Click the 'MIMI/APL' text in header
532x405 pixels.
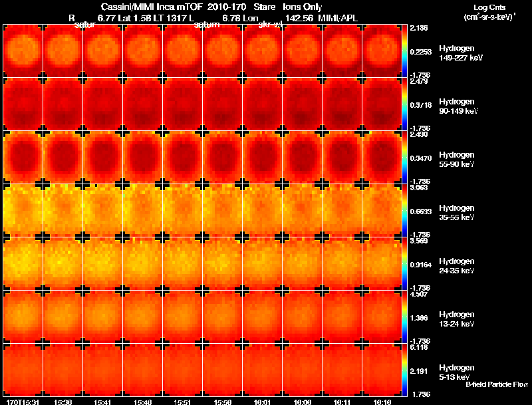[x=338, y=19]
